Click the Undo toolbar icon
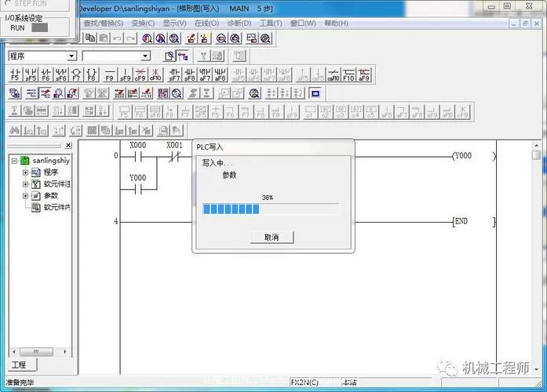The width and height of the screenshot is (547, 392). pos(118,38)
